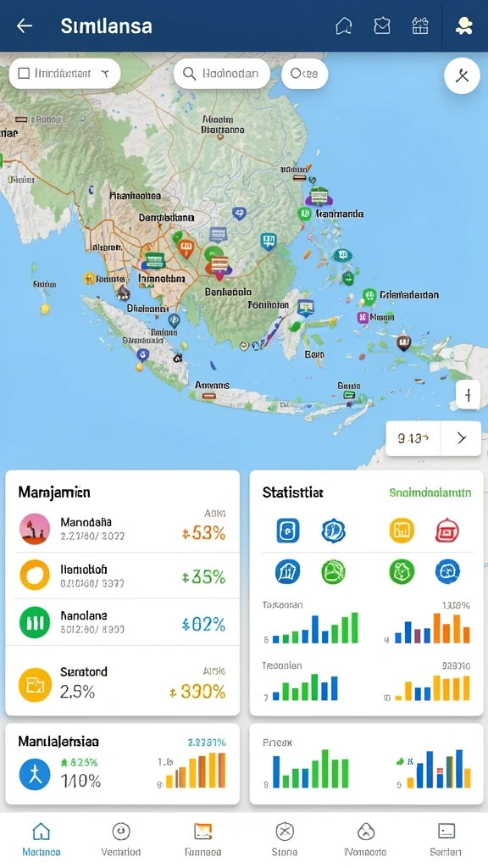
Task: Click the yellow square icon in Statistics
Action: [x=402, y=531]
